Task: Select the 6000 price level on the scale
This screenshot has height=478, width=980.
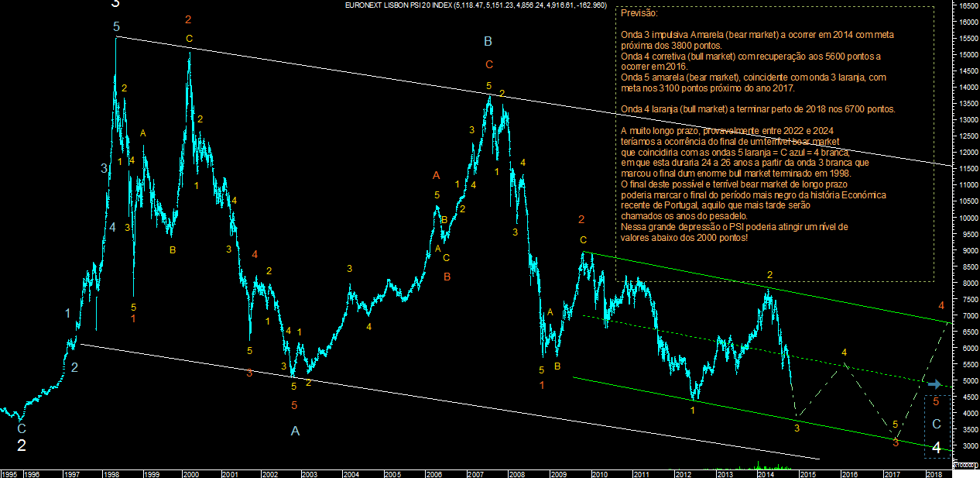Action: pos(969,349)
